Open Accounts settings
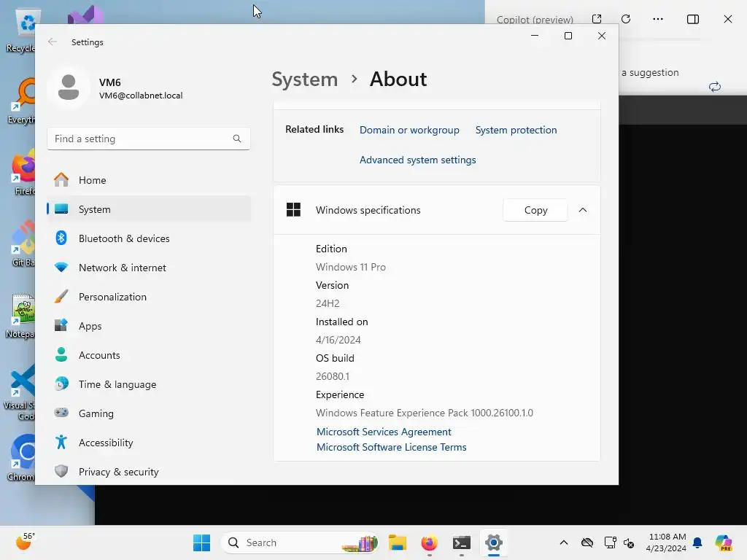Image resolution: width=747 pixels, height=560 pixels. 149,355
